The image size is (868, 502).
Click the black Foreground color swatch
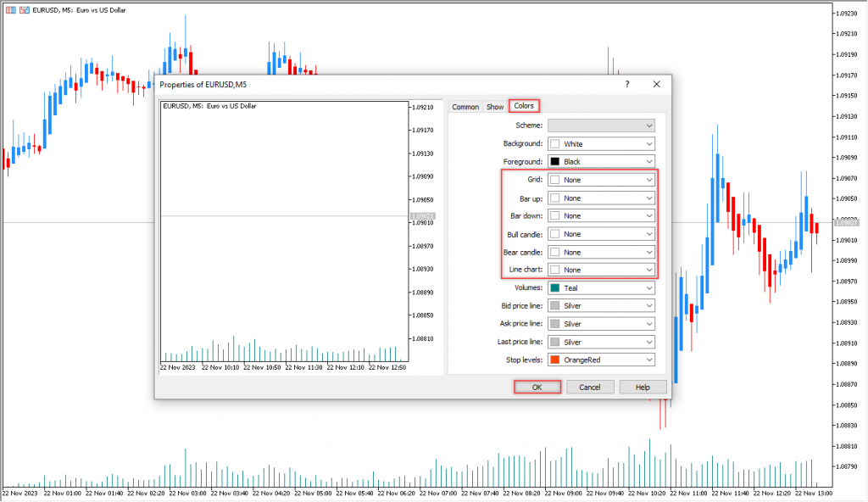(555, 162)
